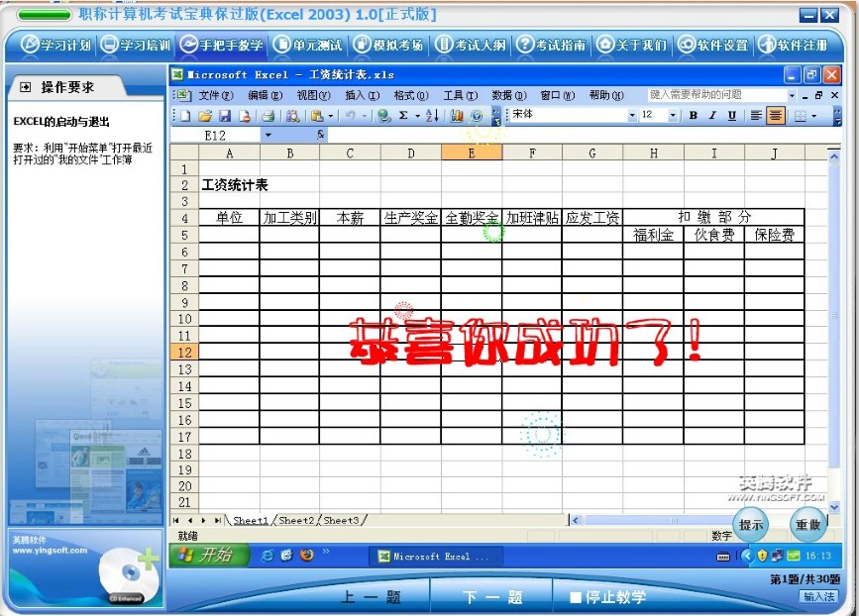The height and width of the screenshot is (616, 859).
Task: Click the 输入法 input method button
Action: (x=819, y=597)
